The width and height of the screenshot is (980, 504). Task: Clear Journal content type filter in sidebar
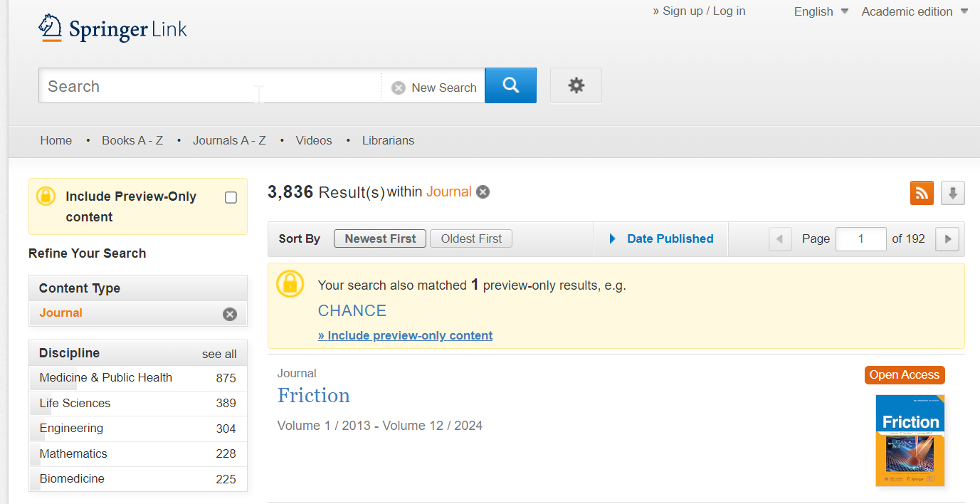pyautogui.click(x=229, y=314)
